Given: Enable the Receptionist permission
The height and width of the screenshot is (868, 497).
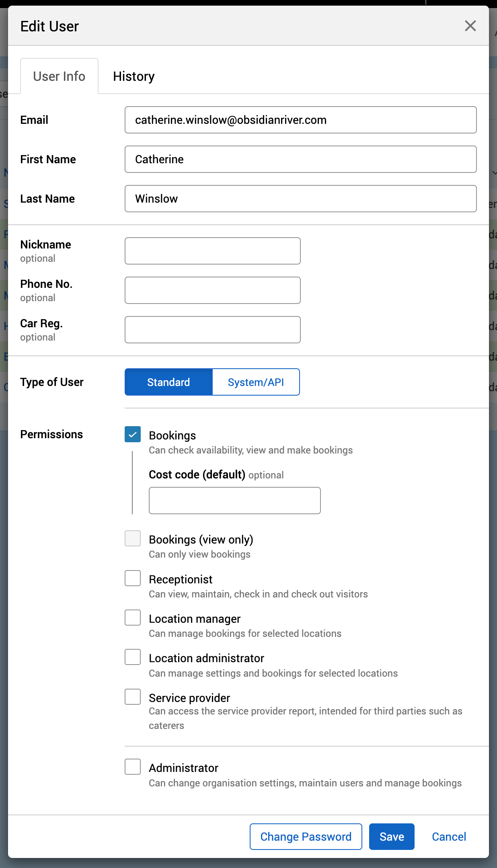Looking at the screenshot, I should coord(133,579).
